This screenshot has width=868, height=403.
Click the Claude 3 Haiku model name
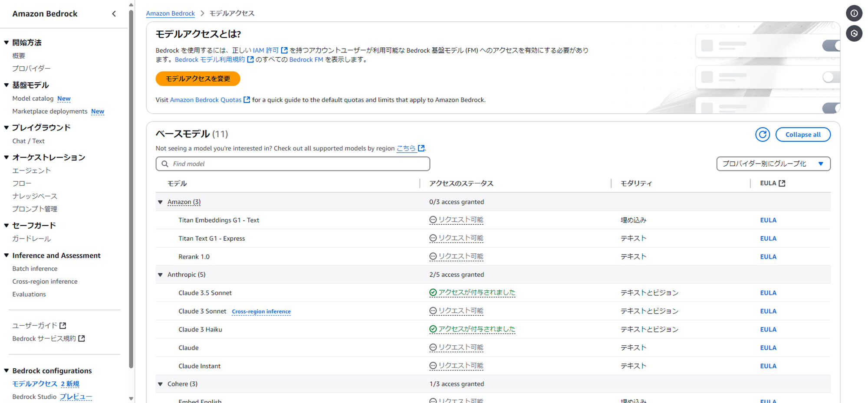coord(200,329)
